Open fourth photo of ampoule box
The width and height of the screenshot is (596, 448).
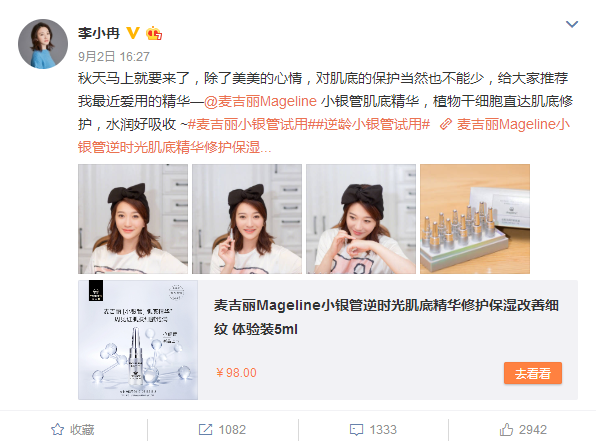475,219
